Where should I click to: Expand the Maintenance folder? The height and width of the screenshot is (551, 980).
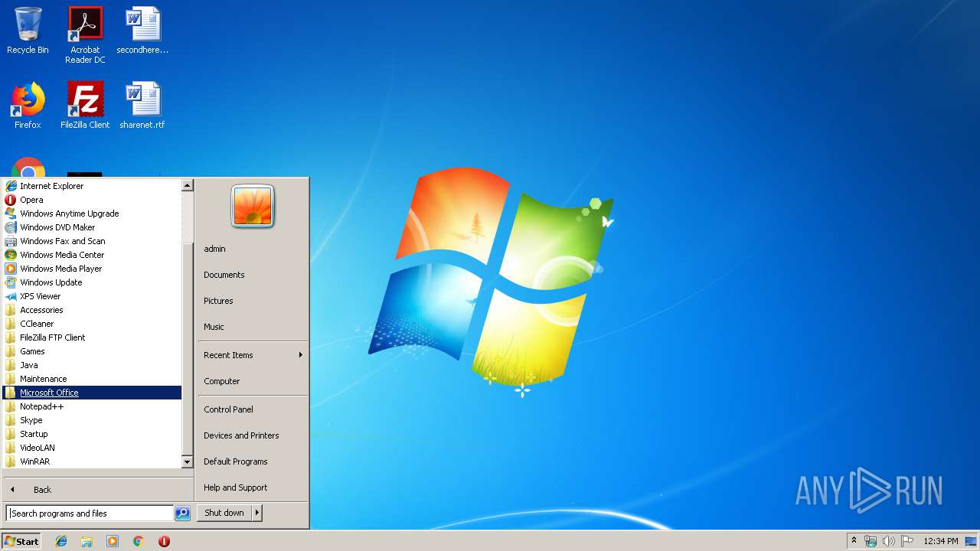coord(92,379)
